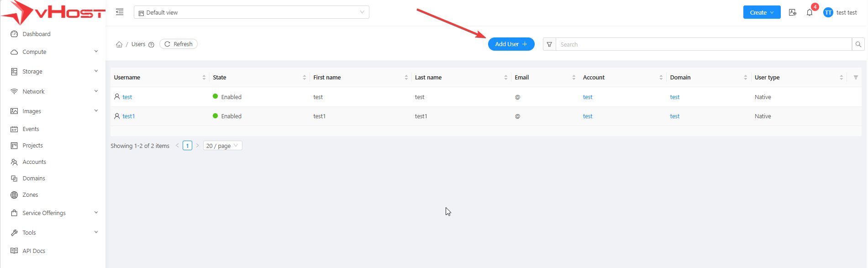868x268 pixels.
Task: Open Dashboard from the sidebar
Action: 37,34
